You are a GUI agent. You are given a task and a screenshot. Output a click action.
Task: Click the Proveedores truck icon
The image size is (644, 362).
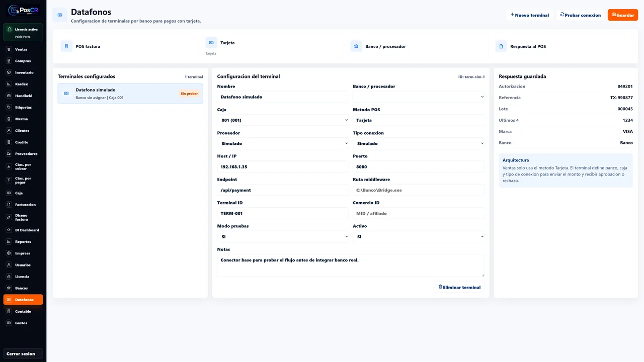9,154
